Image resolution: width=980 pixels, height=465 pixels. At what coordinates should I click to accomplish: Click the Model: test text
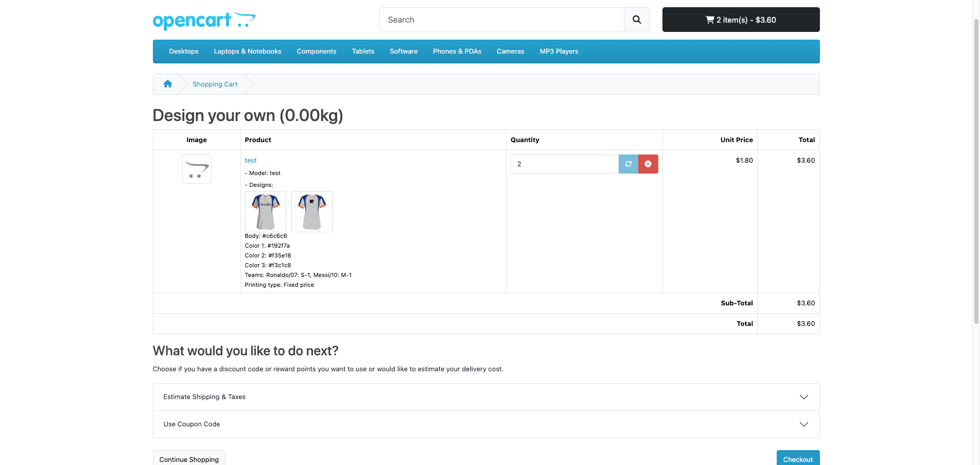coord(262,173)
